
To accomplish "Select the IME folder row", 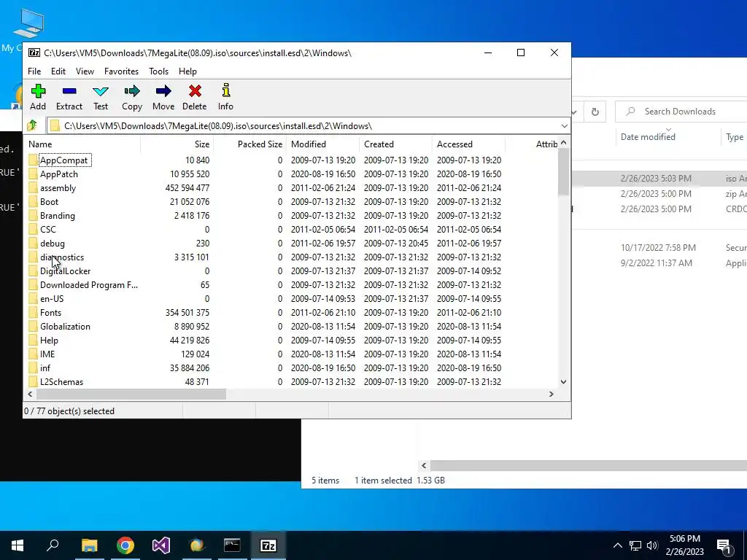I will [x=291, y=354].
